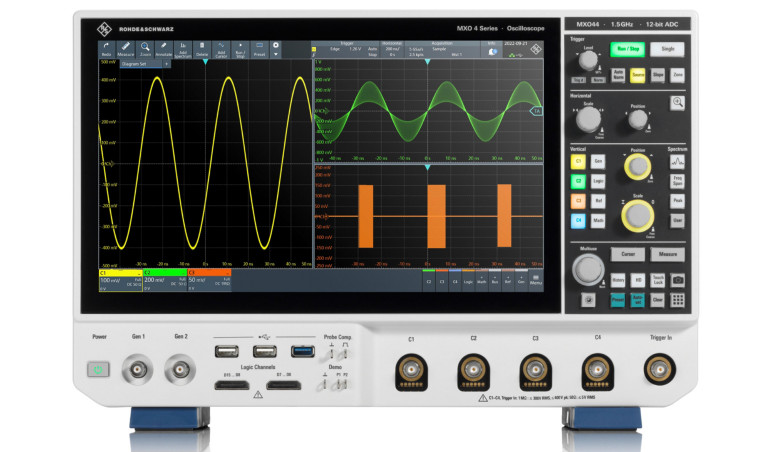Tap the Add Cursor toolbar icon
Screen dimensions: 770x452
click(221, 50)
